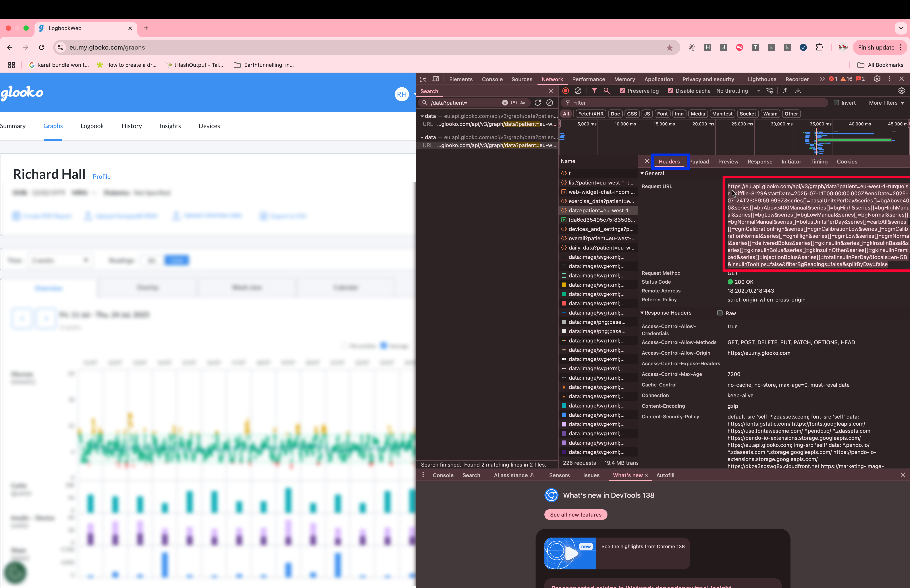Open the Profile link next to Richard Hall
The width and height of the screenshot is (910, 588).
pos(102,176)
